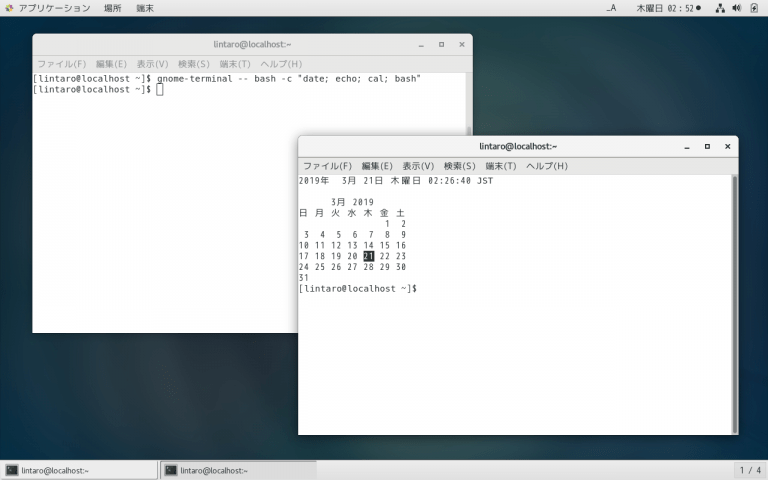Open 編集(E) menu in back terminal window
The height and width of the screenshot is (480, 768).
coord(111,64)
